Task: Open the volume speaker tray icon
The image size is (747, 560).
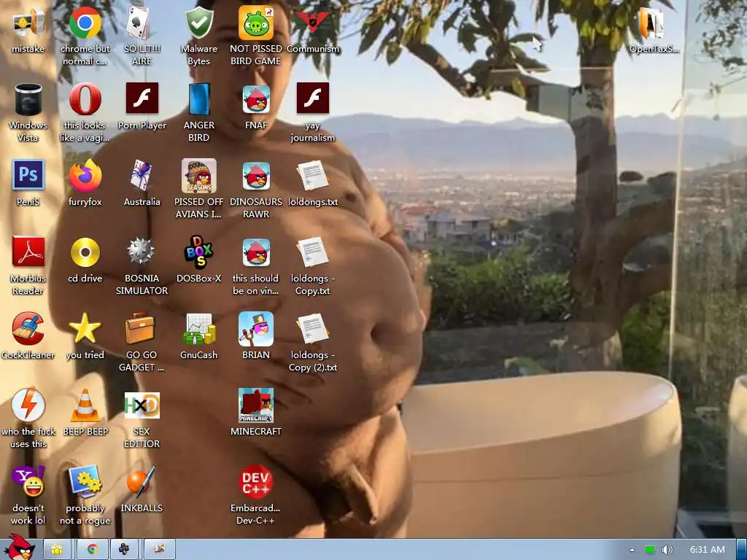Action: pyautogui.click(x=667, y=550)
